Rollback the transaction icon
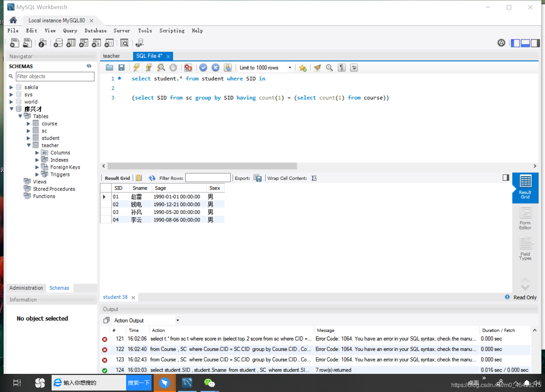This screenshot has height=392, width=545. point(215,68)
